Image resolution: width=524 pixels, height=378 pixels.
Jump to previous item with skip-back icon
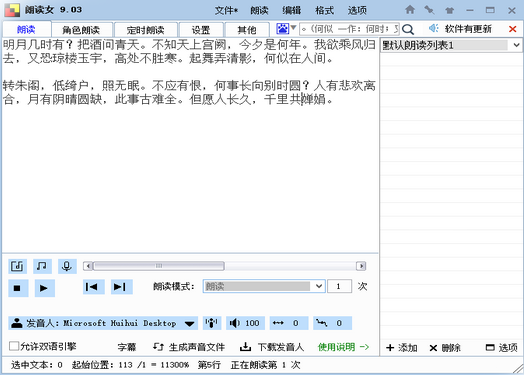[94, 287]
